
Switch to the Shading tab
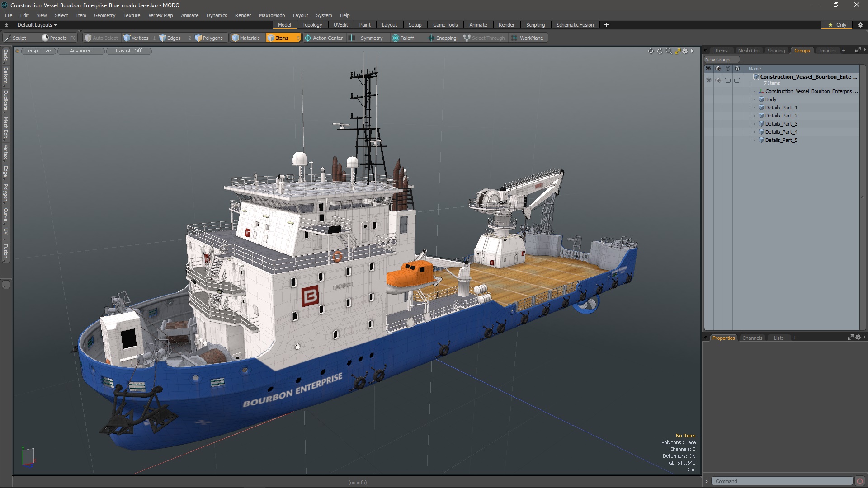pyautogui.click(x=776, y=51)
